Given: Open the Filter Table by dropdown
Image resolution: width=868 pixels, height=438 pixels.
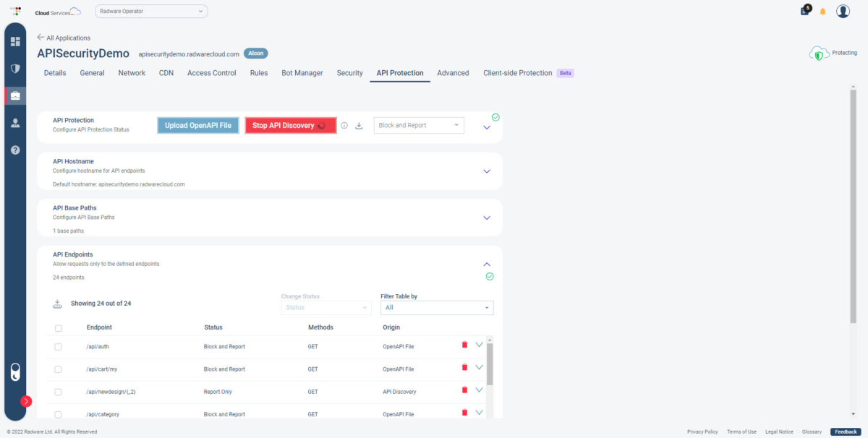Looking at the screenshot, I should tap(437, 308).
